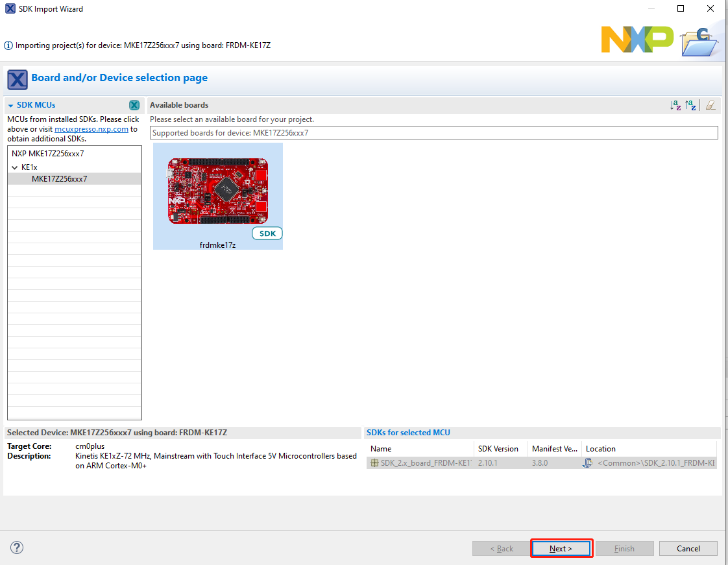Select MKE17Z256xxx7 in the MCU tree
Screen dimensions: 728x565
pyautogui.click(x=59, y=179)
